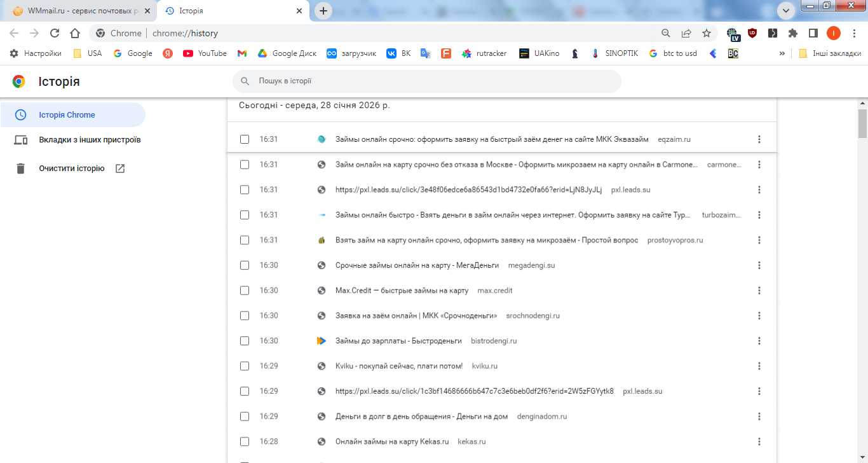Open the Інші закладки bookmarks folder

point(830,53)
